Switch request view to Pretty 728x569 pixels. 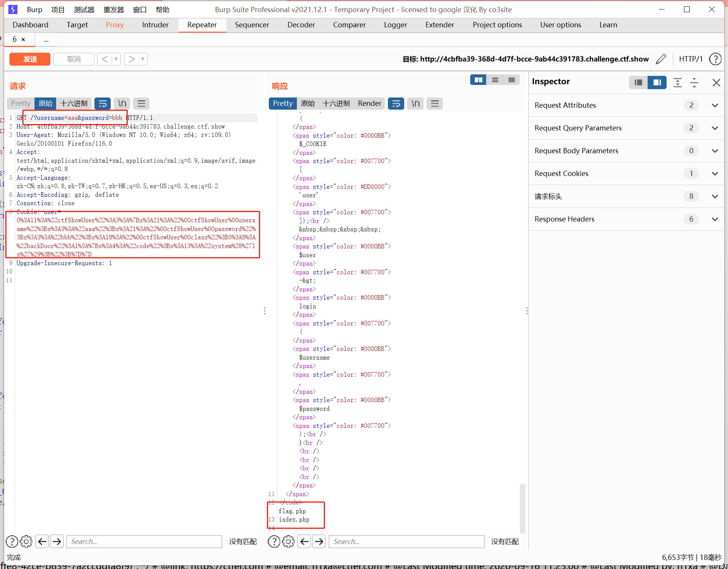20,104
